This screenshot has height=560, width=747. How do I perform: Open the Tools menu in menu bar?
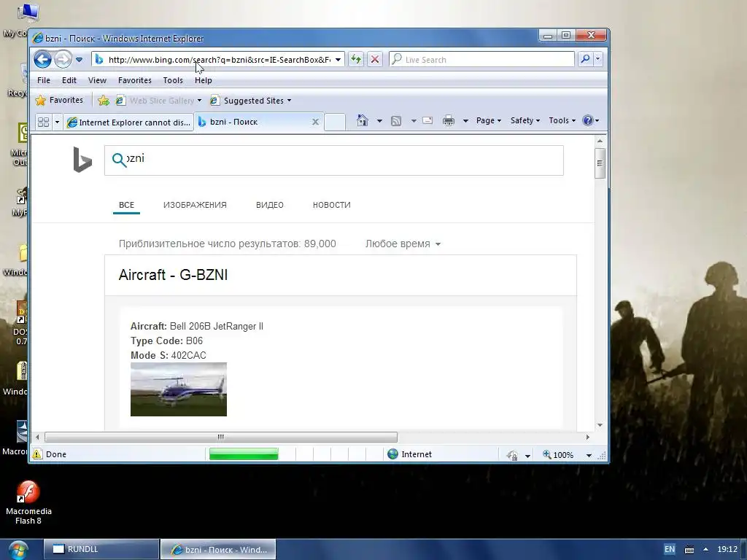pyautogui.click(x=173, y=80)
